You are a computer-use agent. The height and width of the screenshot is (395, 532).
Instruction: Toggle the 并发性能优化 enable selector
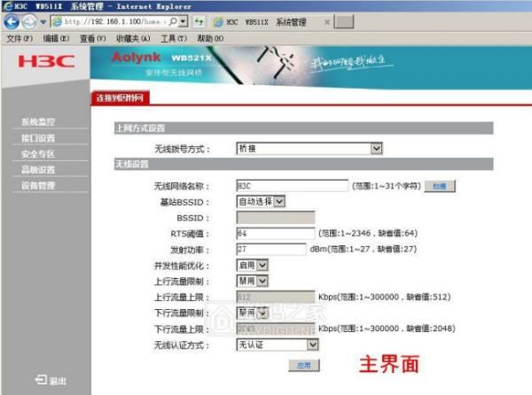coord(251,265)
